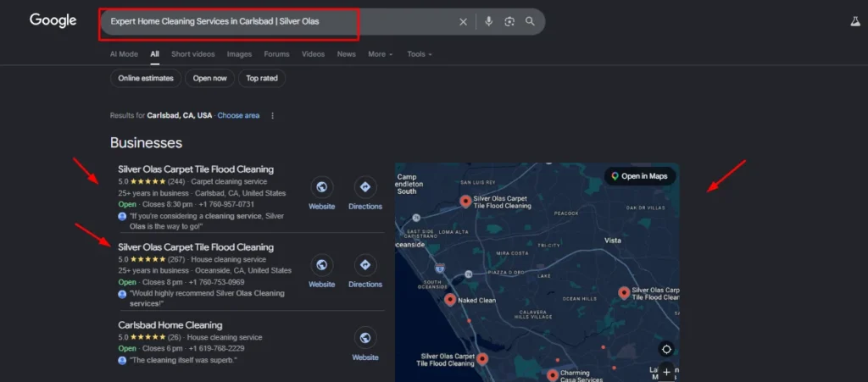Switch to AI Mode tab
This screenshot has height=382, width=868.
tap(124, 54)
